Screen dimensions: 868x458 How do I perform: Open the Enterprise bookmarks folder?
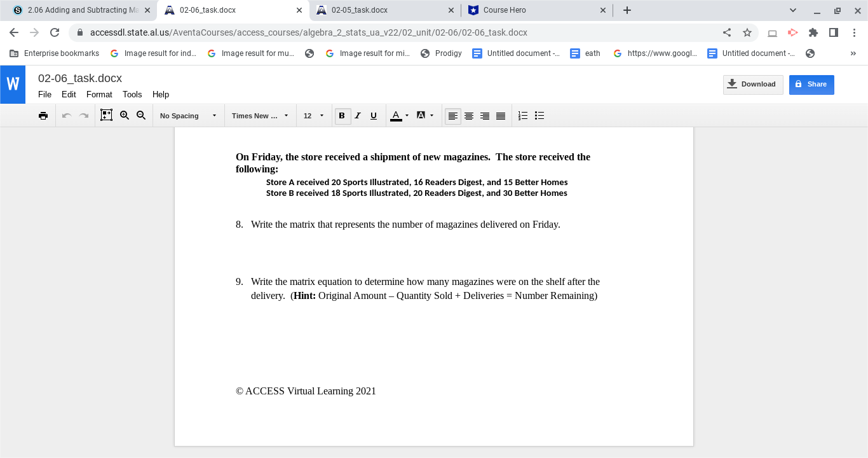point(55,53)
